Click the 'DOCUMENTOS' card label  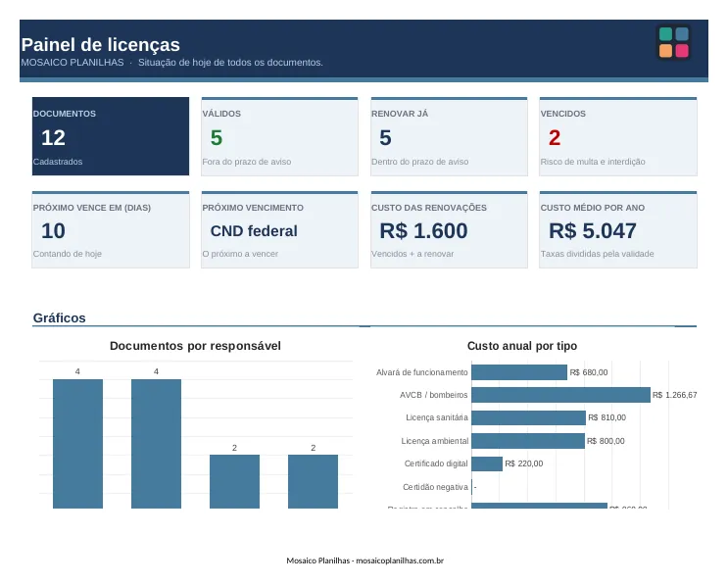coord(65,114)
